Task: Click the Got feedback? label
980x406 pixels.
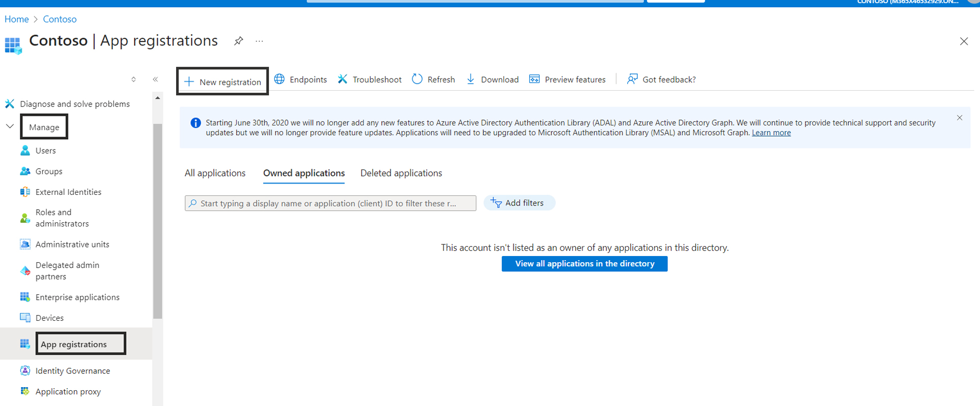Action: coord(669,80)
